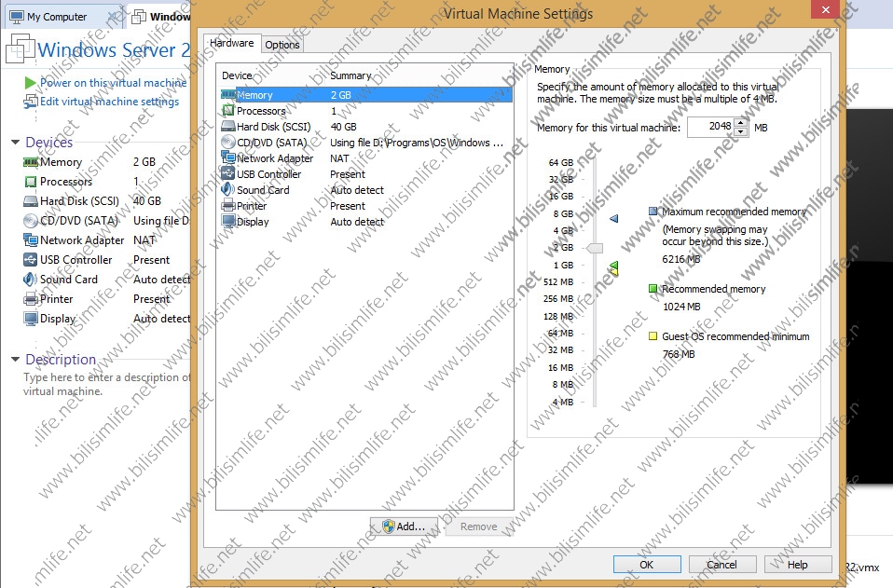Click the Power on this virtual machine link
Image resolution: width=893 pixels, height=588 pixels.
pyautogui.click(x=114, y=83)
